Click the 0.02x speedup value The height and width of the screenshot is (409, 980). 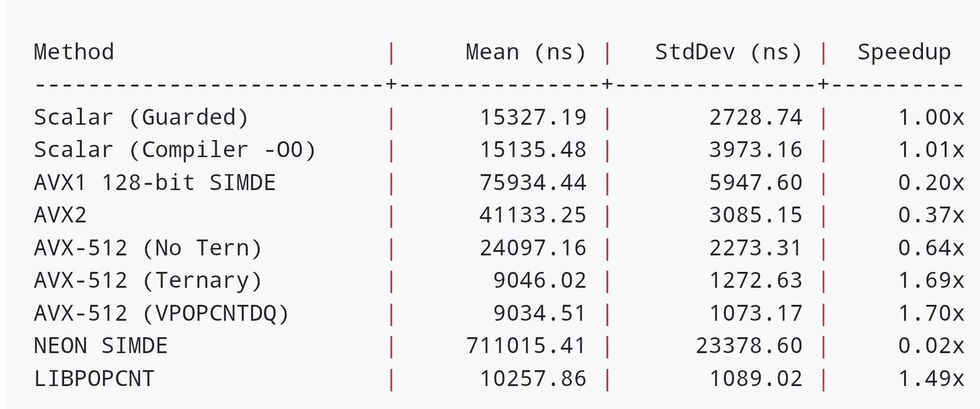(x=931, y=345)
